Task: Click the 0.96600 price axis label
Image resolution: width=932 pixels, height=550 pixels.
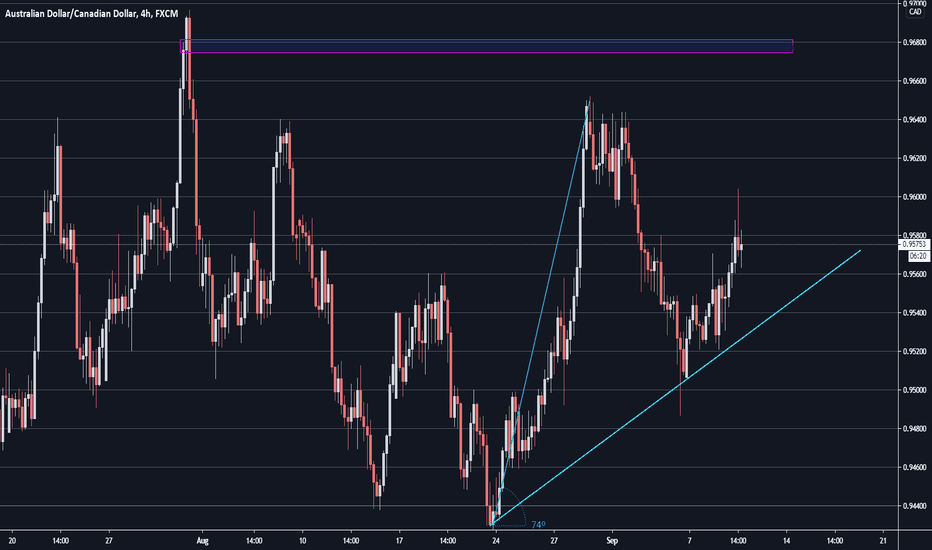Action: 916,81
